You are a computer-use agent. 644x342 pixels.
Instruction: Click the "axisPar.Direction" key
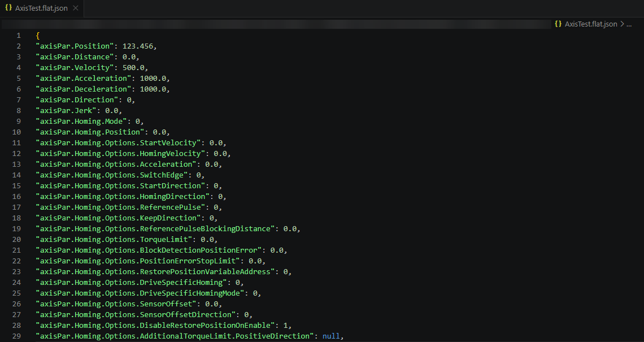[x=77, y=100]
